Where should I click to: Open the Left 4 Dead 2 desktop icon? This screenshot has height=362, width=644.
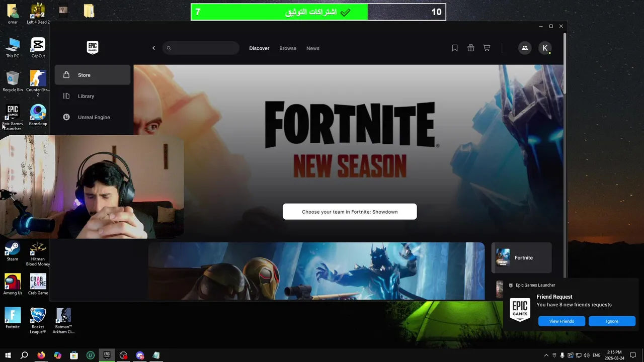click(x=38, y=14)
